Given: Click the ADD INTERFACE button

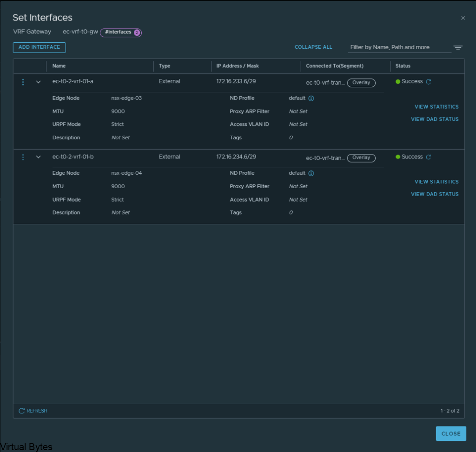Looking at the screenshot, I should [39, 47].
